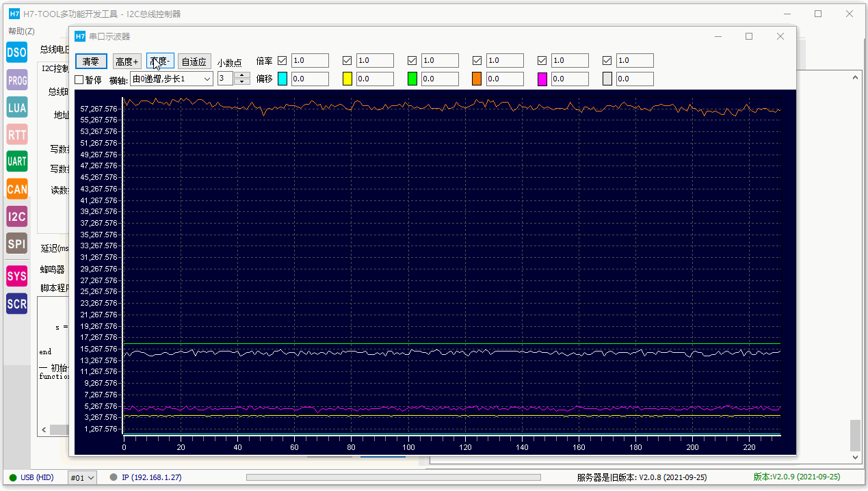Click the green channel multiplier field
The width and height of the screenshot is (868, 491).
click(x=440, y=60)
